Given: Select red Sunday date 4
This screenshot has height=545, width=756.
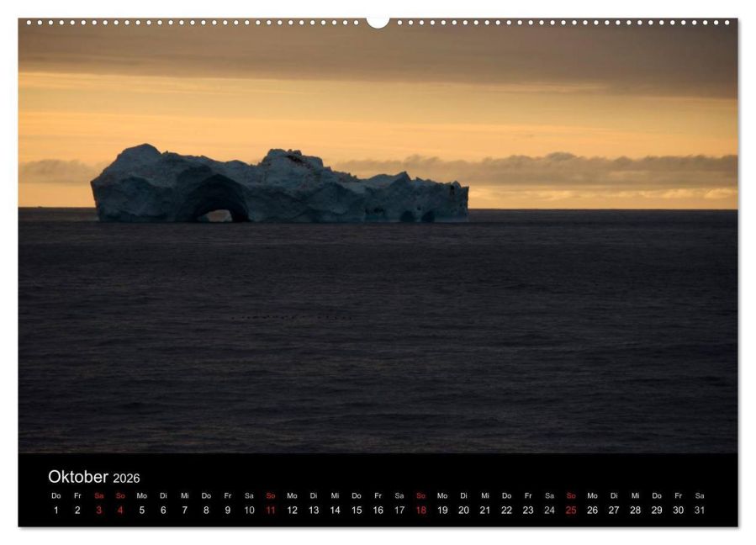Looking at the screenshot, I should [x=120, y=511].
